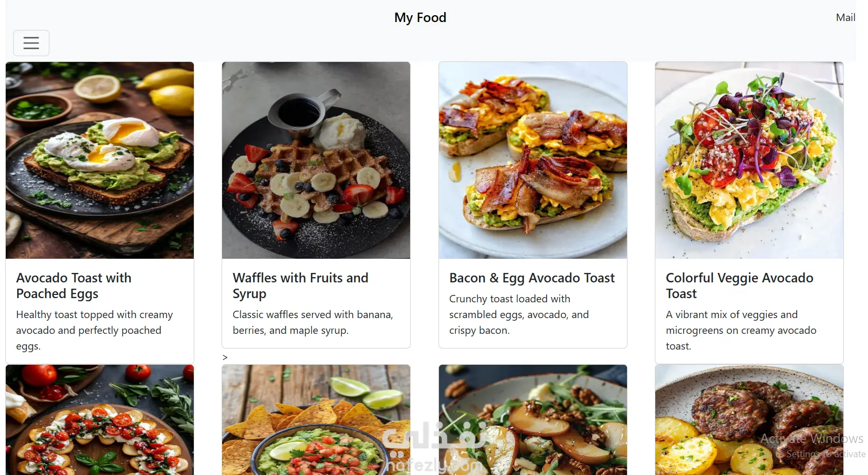Click the My Food site title
The width and height of the screenshot is (868, 475).
click(420, 17)
